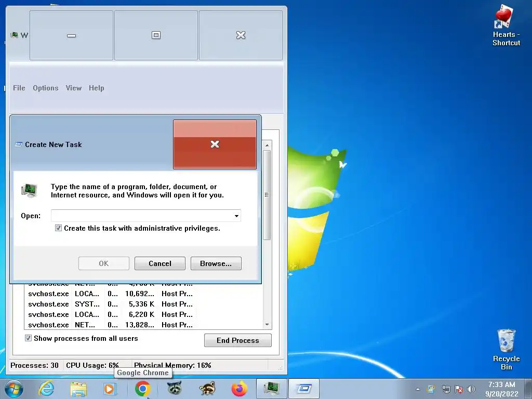
Task: Click the second raccoon icon in taskbar
Action: point(207,389)
